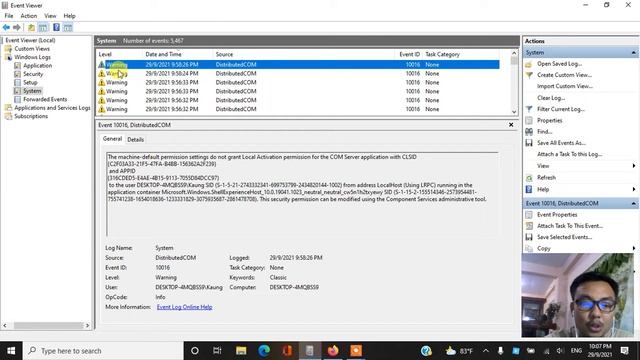Viewport: 640px width, 360px height.
Task: Click the Forward arrow in toolbar
Action: (17, 27)
